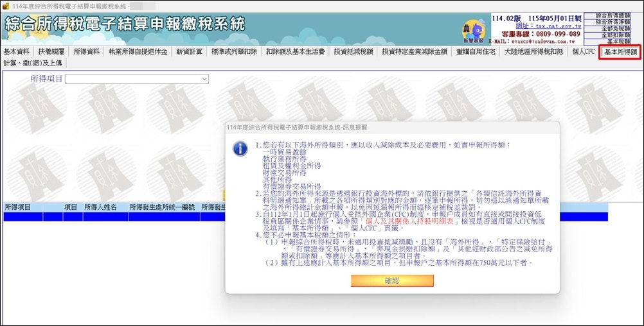
Task: Select the 基本所得額 tab
Action: click(x=620, y=52)
